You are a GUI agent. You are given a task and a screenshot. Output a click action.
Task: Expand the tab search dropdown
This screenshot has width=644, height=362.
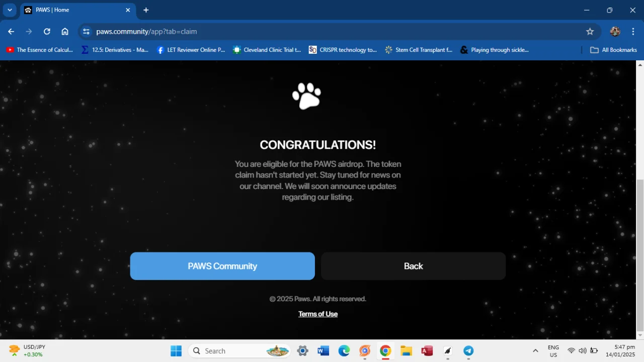[x=10, y=10]
